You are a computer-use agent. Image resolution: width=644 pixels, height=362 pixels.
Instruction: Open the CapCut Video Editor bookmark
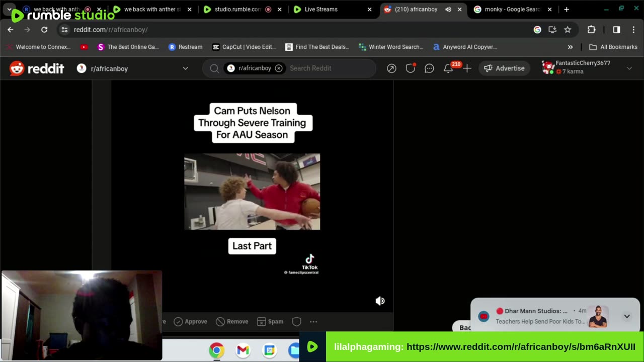coord(244,47)
